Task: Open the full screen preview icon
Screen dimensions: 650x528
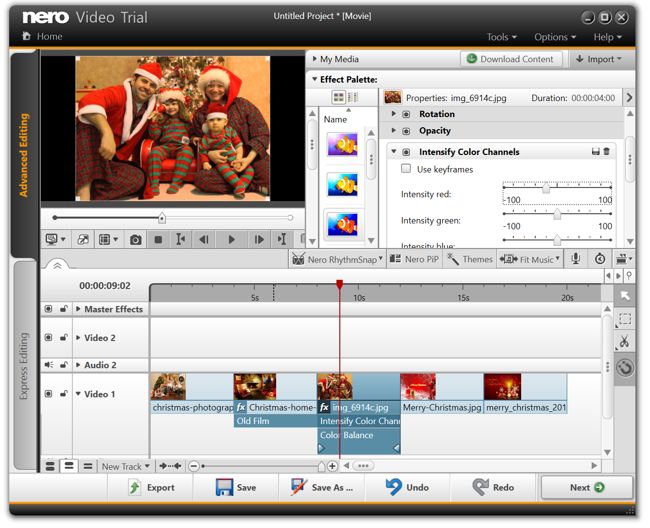Action: [x=83, y=240]
